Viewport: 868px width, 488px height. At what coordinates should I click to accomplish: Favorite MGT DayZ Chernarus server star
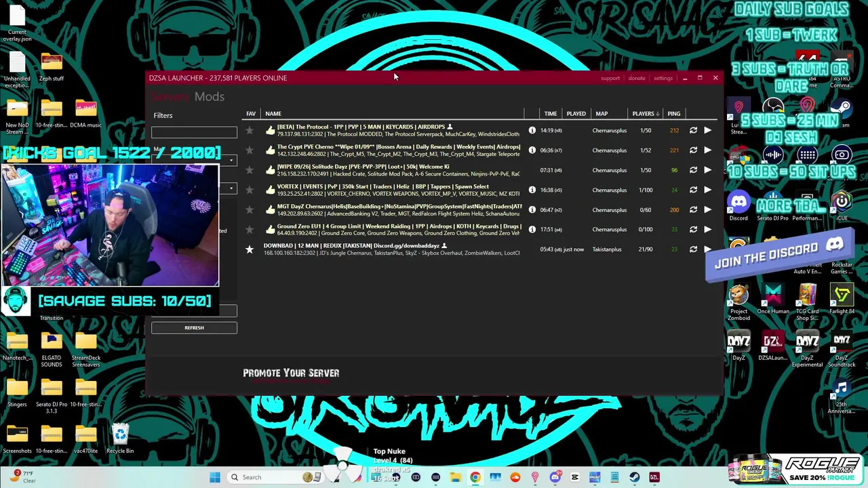(250, 209)
